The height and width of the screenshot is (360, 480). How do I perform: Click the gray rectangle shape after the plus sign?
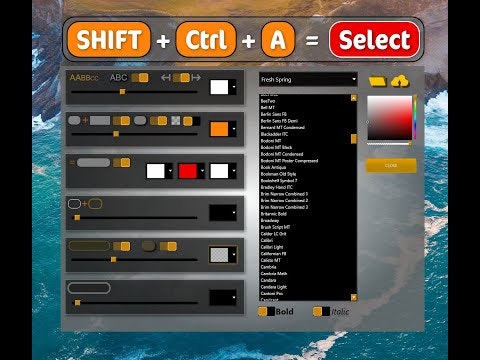(x=100, y=120)
